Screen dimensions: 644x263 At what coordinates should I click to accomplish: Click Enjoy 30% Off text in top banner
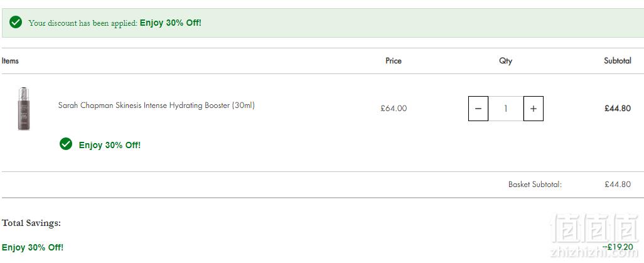(x=171, y=23)
